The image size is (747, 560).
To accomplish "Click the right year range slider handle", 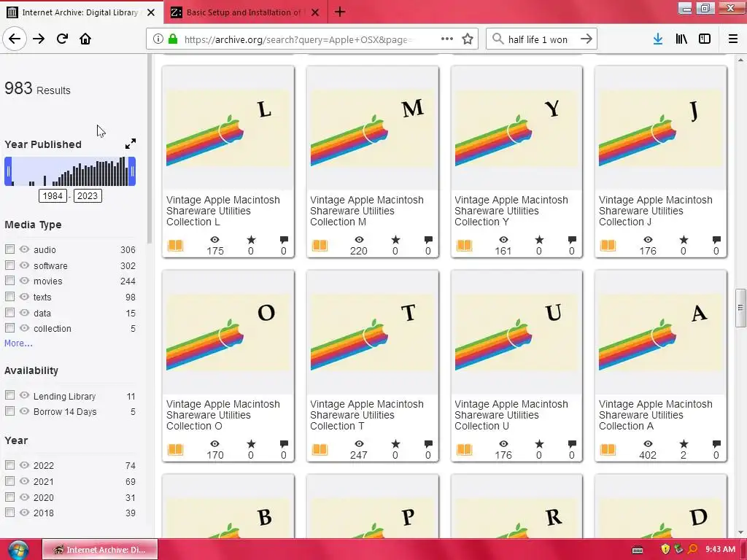I will (x=133, y=171).
